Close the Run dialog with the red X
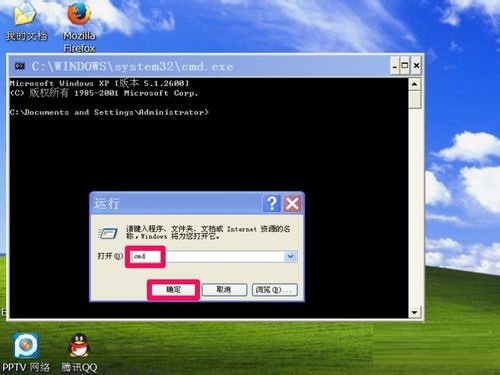Image resolution: width=500 pixels, height=375 pixels. click(x=292, y=203)
